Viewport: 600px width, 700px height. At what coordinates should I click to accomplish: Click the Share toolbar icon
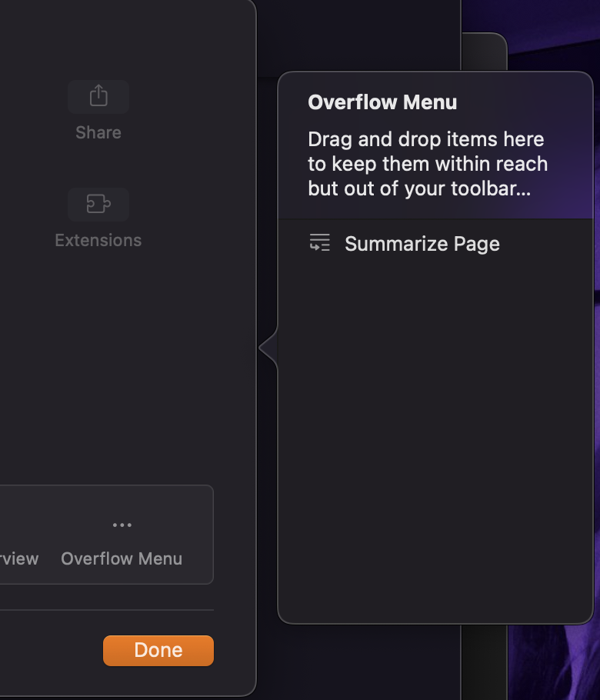pyautogui.click(x=98, y=96)
